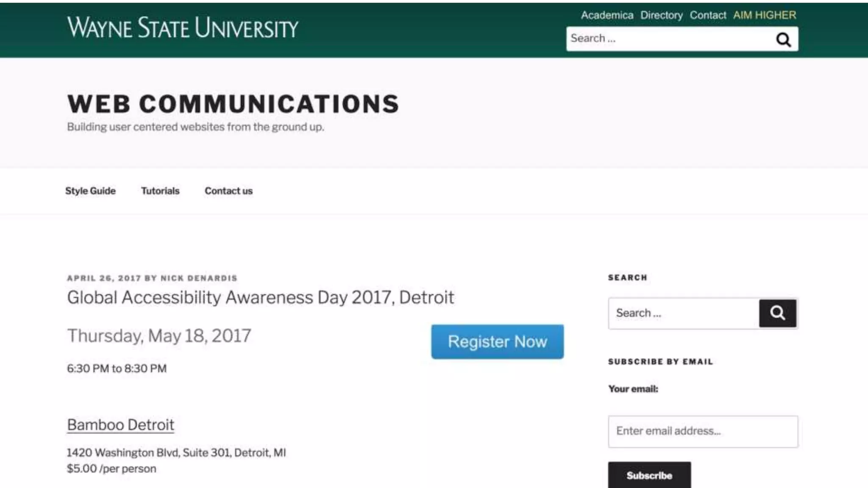The height and width of the screenshot is (488, 868).
Task: Open the Wayne State University logo link
Action: pyautogui.click(x=183, y=28)
